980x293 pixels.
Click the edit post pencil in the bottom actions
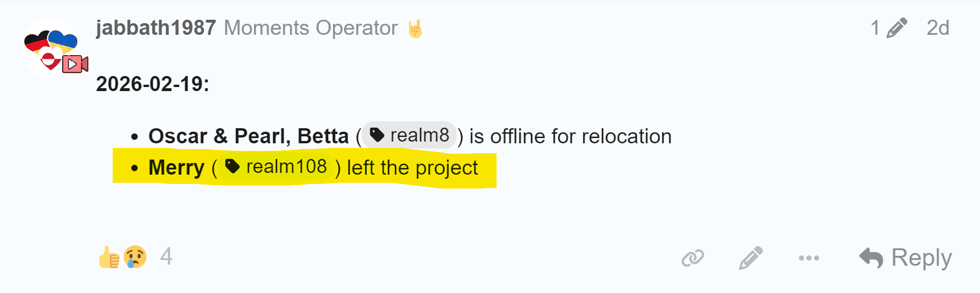click(751, 258)
